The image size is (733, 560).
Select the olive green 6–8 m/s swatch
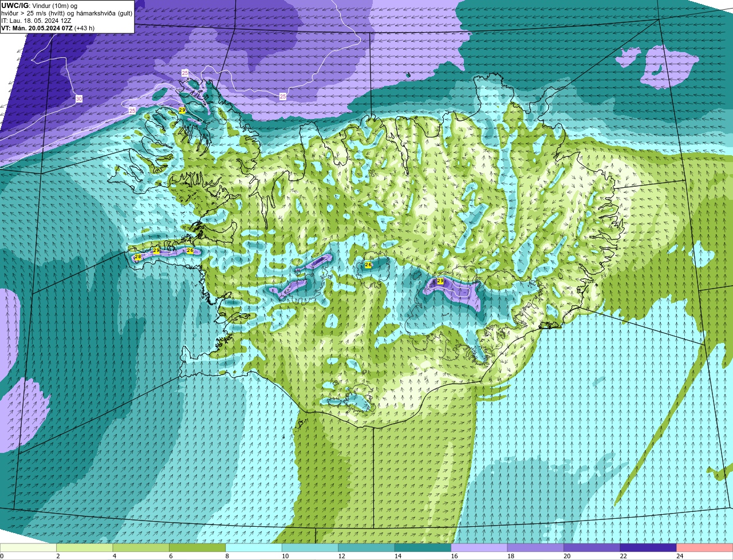[198, 547]
